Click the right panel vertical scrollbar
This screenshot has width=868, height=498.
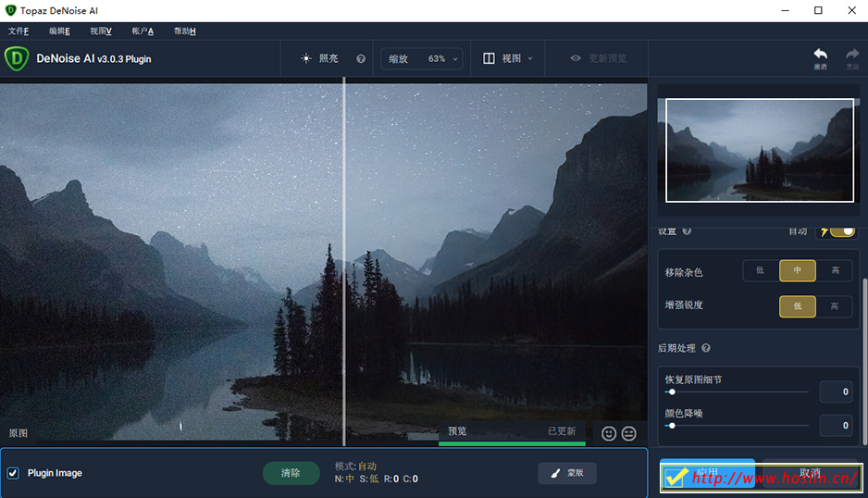pyautogui.click(x=864, y=361)
